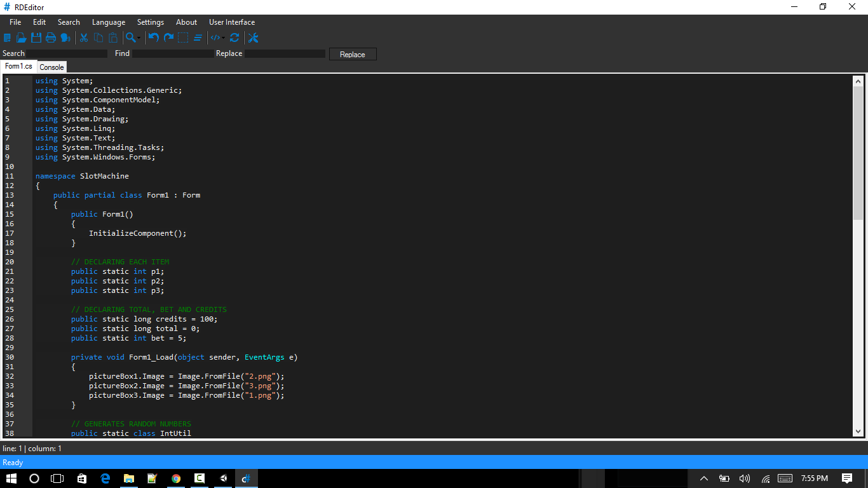Cut the selected text

point(83,38)
